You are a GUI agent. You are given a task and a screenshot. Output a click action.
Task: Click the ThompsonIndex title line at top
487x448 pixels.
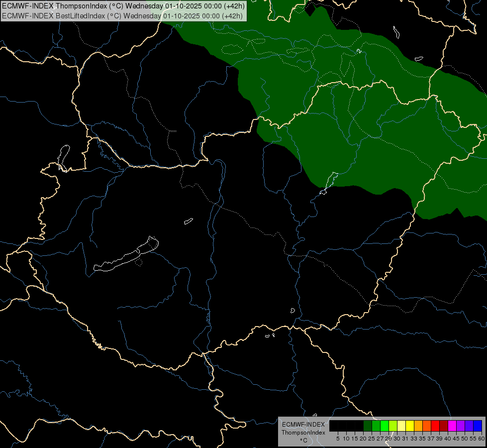tap(123, 6)
